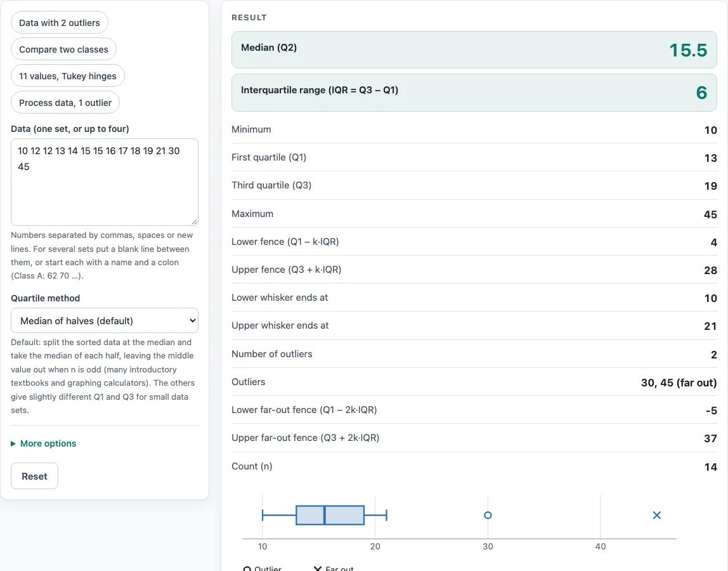This screenshot has height=571, width=728.
Task: Click the Lower fence value 4
Action: [x=713, y=242]
